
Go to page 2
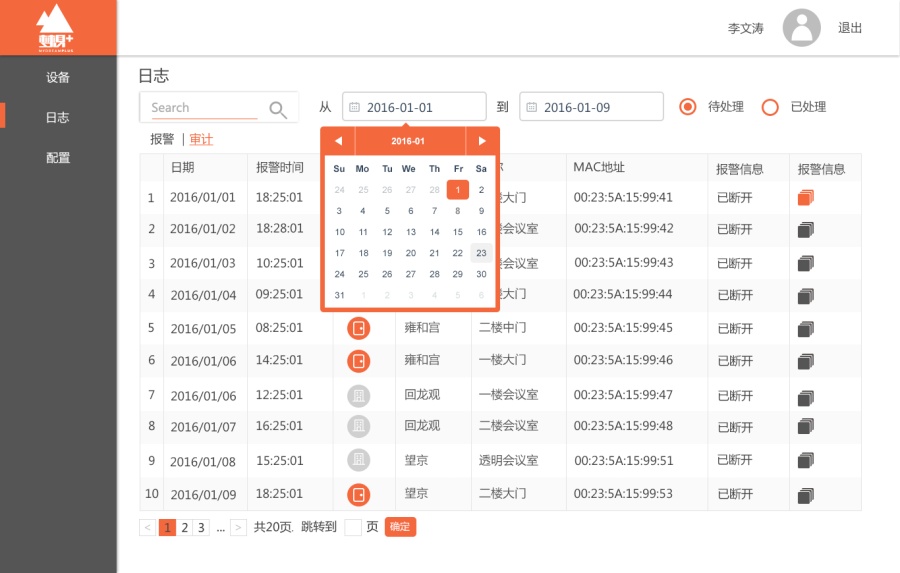(185, 528)
